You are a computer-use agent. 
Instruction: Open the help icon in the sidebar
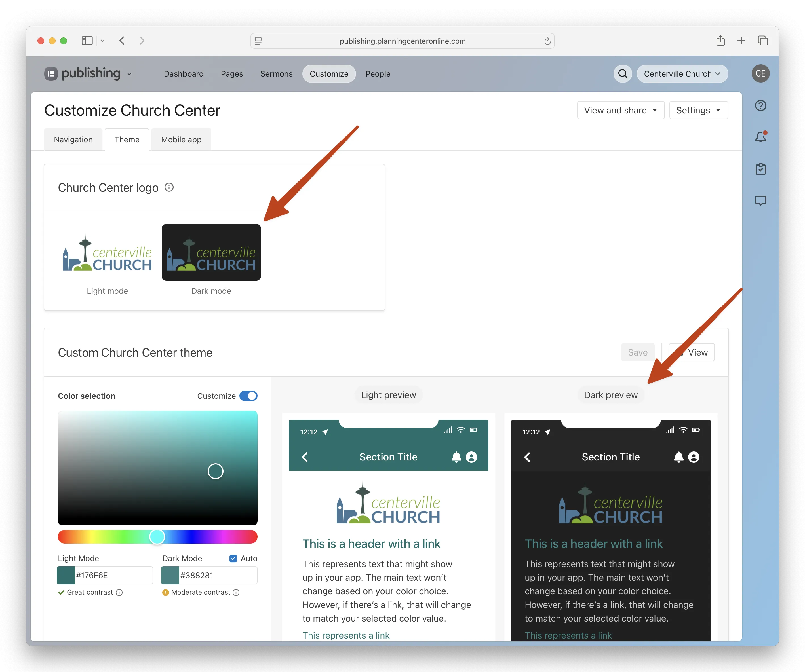click(x=760, y=106)
